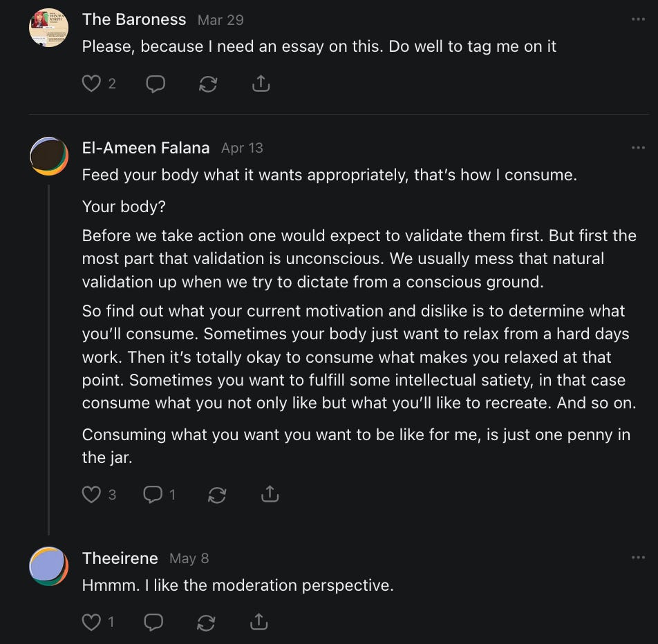658x644 pixels.
Task: Click Theeirene's profile avatar
Action: pyautogui.click(x=48, y=566)
